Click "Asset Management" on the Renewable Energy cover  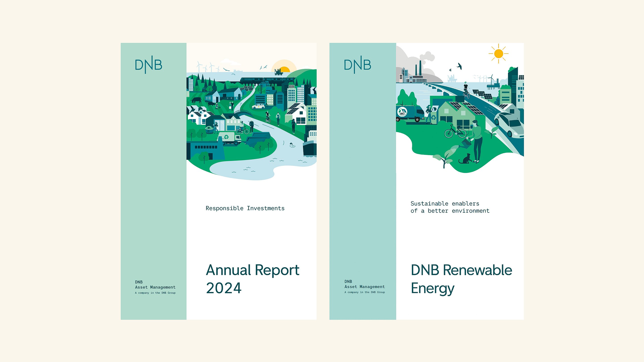coord(364,287)
